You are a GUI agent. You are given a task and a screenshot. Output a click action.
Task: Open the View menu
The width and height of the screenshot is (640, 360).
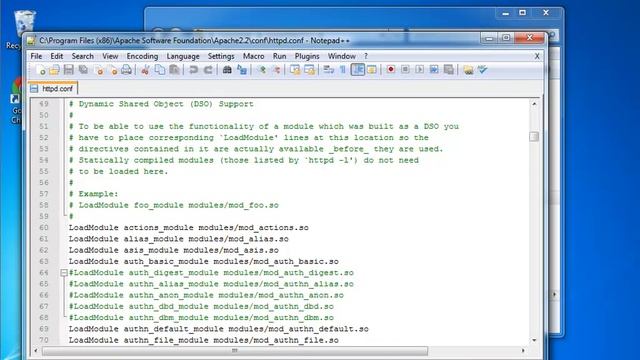[x=110, y=56]
